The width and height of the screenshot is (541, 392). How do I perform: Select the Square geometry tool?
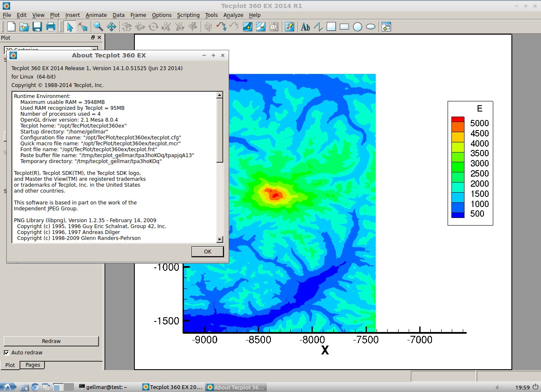click(331, 27)
